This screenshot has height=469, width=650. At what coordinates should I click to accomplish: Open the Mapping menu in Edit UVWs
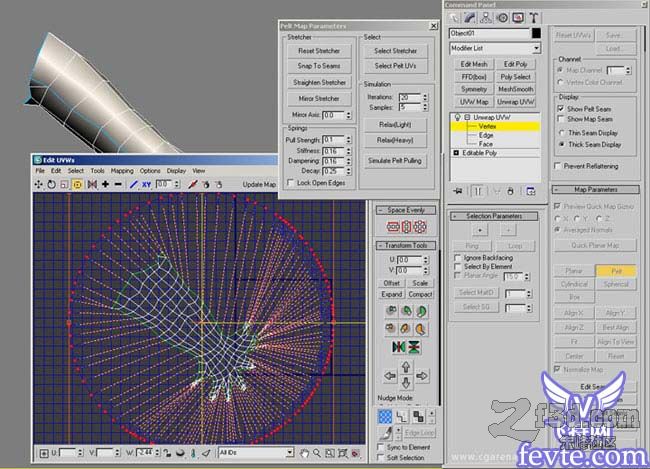tap(122, 171)
